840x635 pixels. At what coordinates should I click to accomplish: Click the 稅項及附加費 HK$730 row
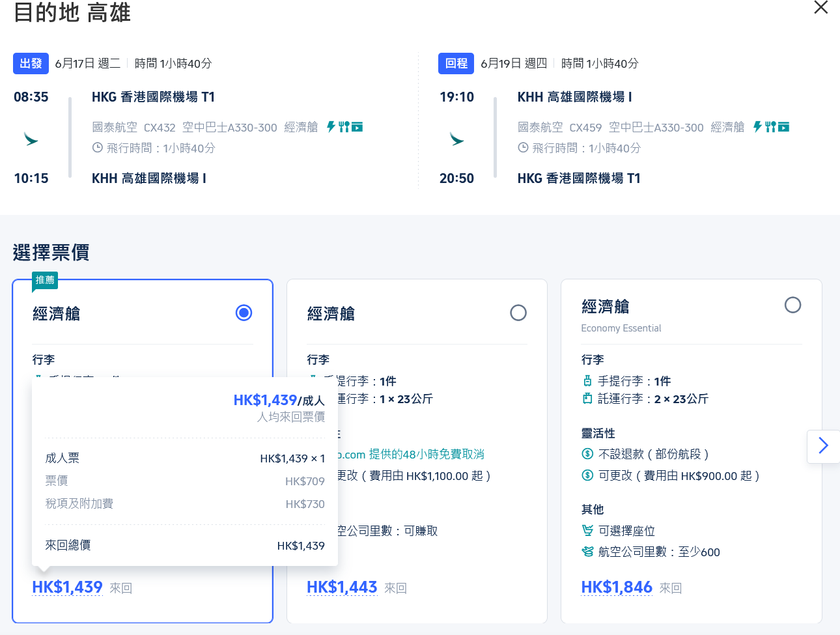pos(185,504)
